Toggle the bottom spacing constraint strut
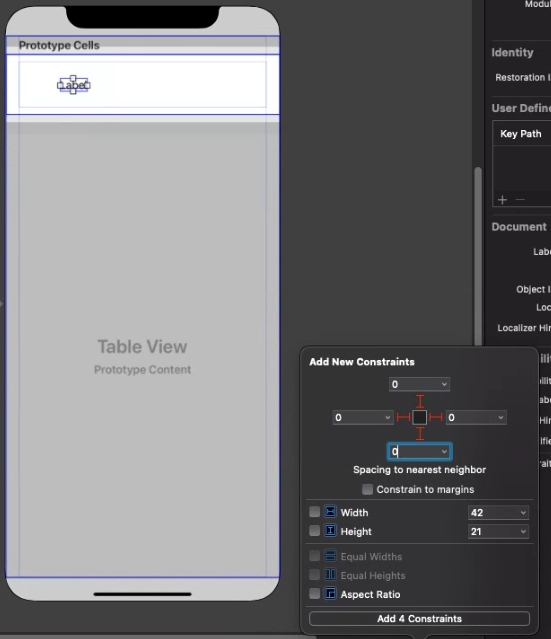 tap(420, 434)
